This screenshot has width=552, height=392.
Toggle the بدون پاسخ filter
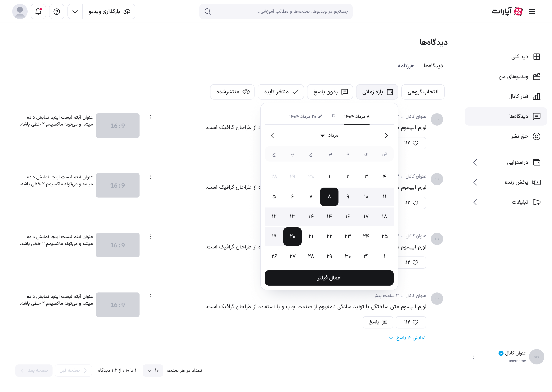[x=330, y=92]
